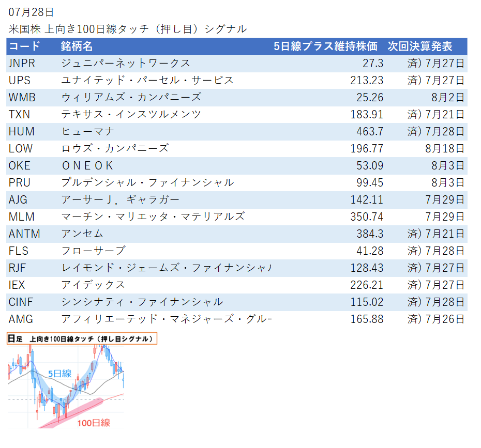Select the WMB ticker cell
This screenshot has height=448, width=481.
pos(22,98)
